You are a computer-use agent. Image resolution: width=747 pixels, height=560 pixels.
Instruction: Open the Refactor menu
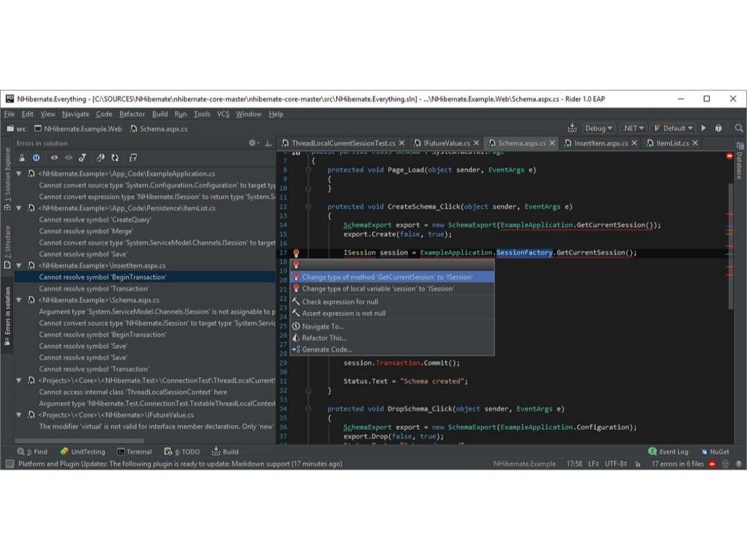(132, 114)
